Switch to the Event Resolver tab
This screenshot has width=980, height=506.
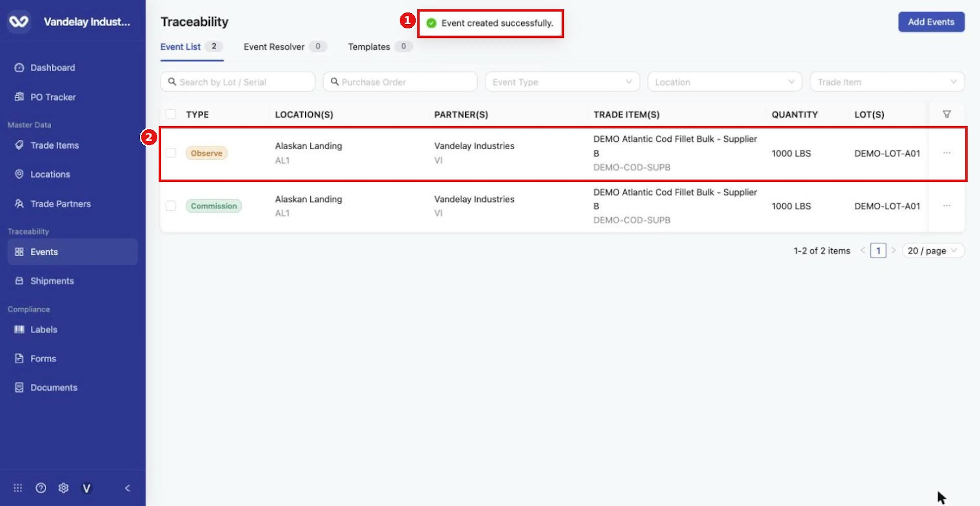(285, 47)
